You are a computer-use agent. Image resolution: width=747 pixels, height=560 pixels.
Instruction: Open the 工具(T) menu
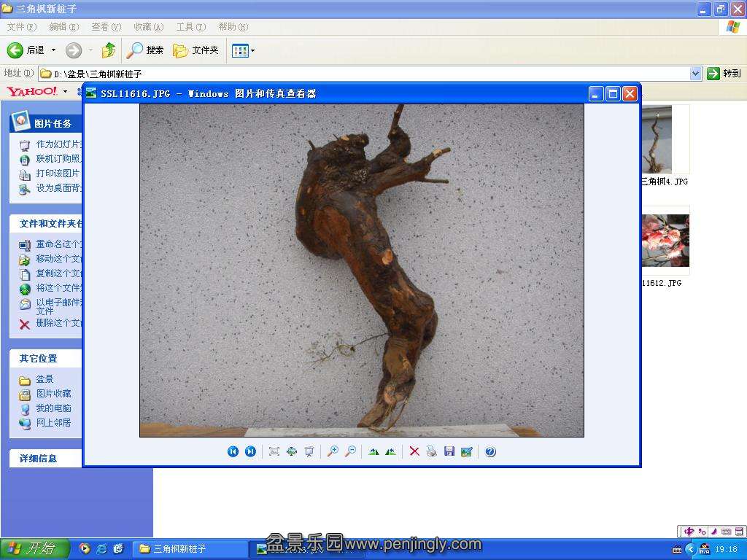[x=191, y=27]
